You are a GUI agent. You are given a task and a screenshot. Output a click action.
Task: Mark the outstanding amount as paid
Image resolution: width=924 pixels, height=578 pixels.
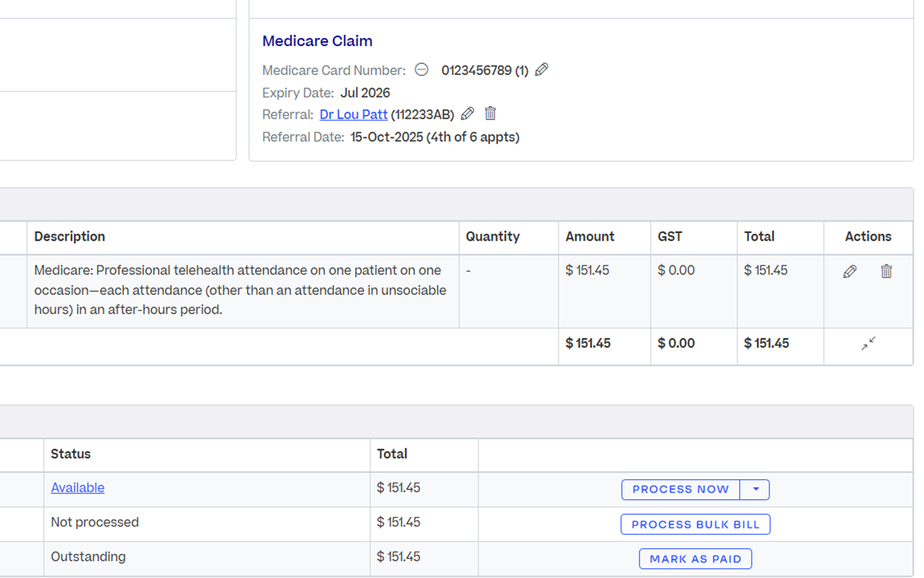695,559
